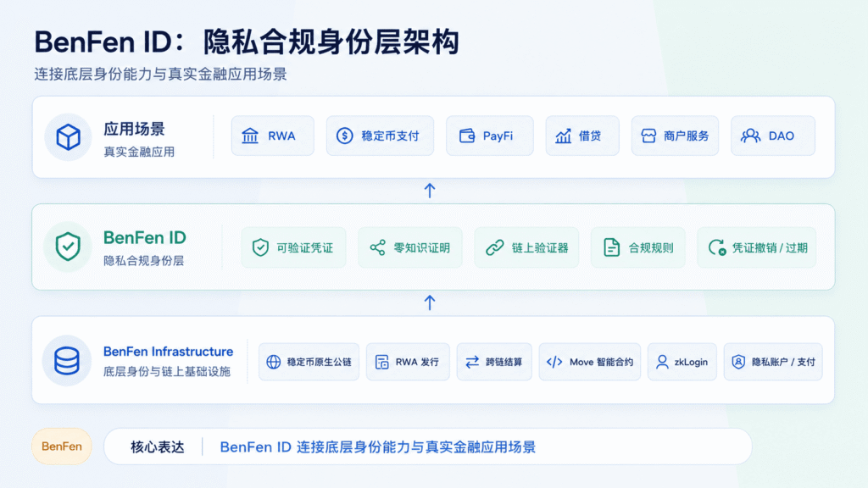Click the issuance icon in RWA 发行
Screen dimensions: 868x488
tap(382, 362)
